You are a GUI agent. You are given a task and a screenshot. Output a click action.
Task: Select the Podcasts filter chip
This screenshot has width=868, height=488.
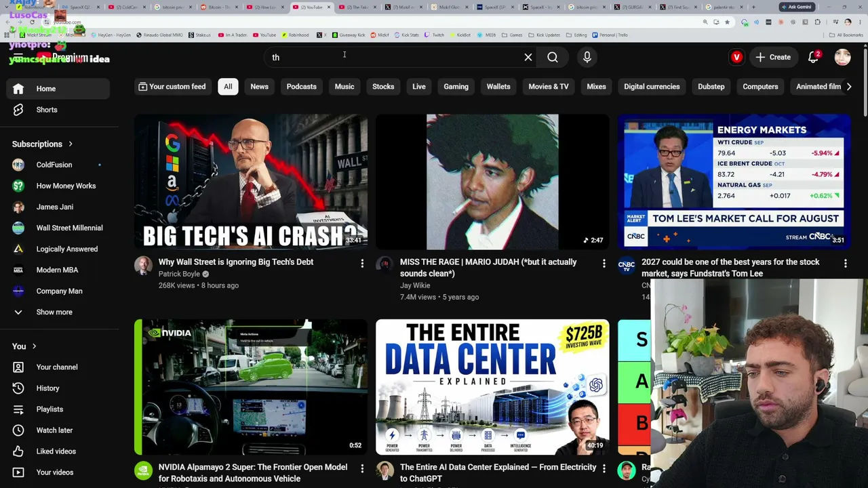302,87
